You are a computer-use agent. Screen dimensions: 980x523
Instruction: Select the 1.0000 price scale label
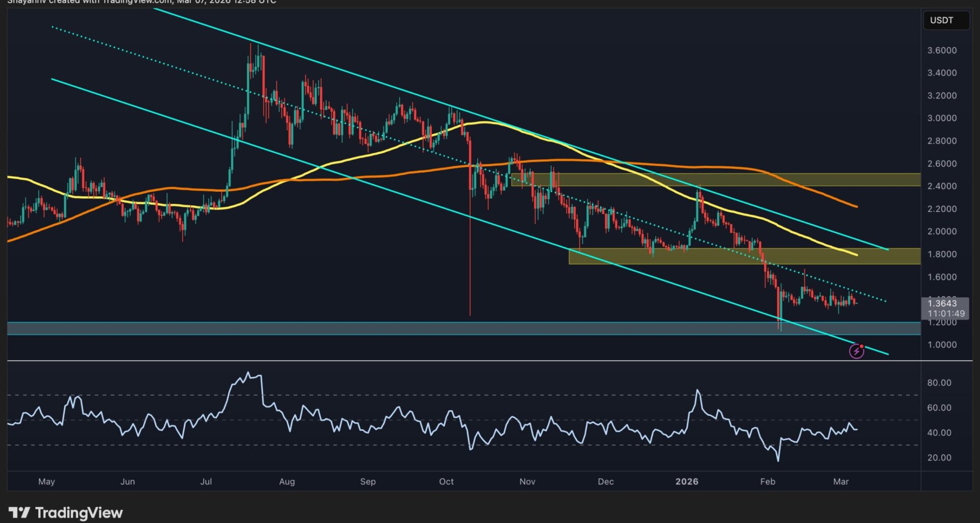tap(942, 345)
